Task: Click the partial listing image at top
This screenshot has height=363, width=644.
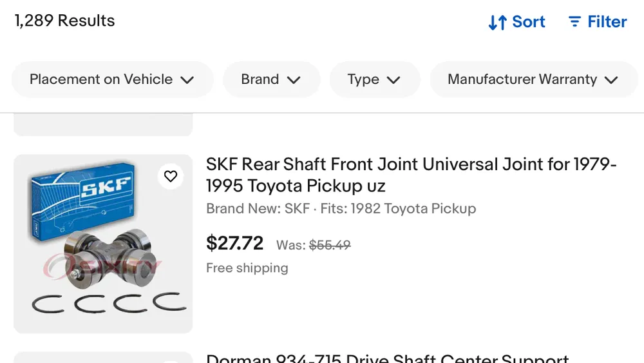Action: tap(103, 124)
